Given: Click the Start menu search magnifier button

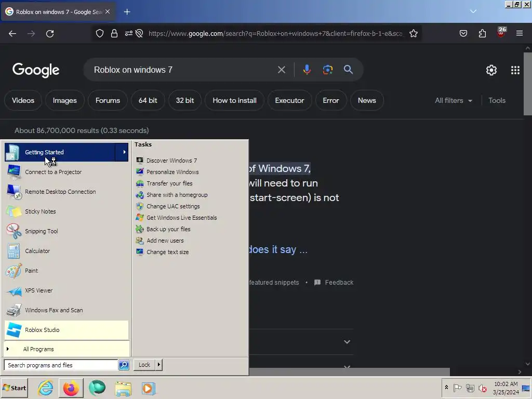Looking at the screenshot, I should coord(124,365).
